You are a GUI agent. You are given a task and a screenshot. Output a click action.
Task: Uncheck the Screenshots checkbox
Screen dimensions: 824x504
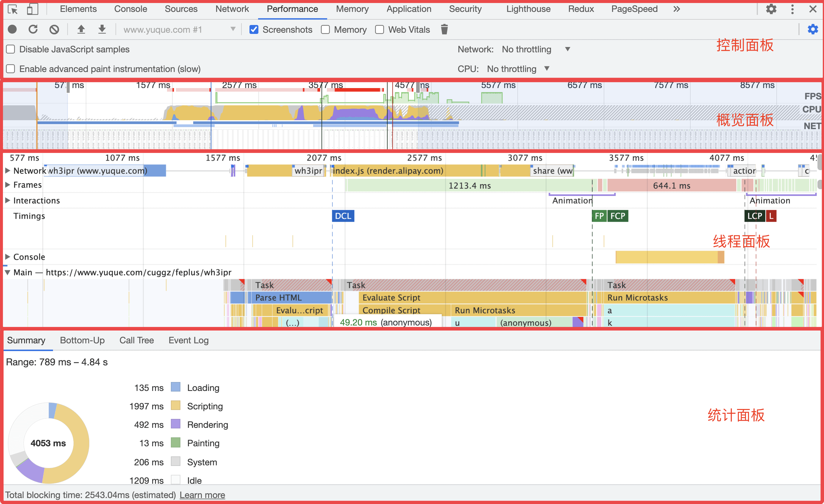(x=254, y=30)
